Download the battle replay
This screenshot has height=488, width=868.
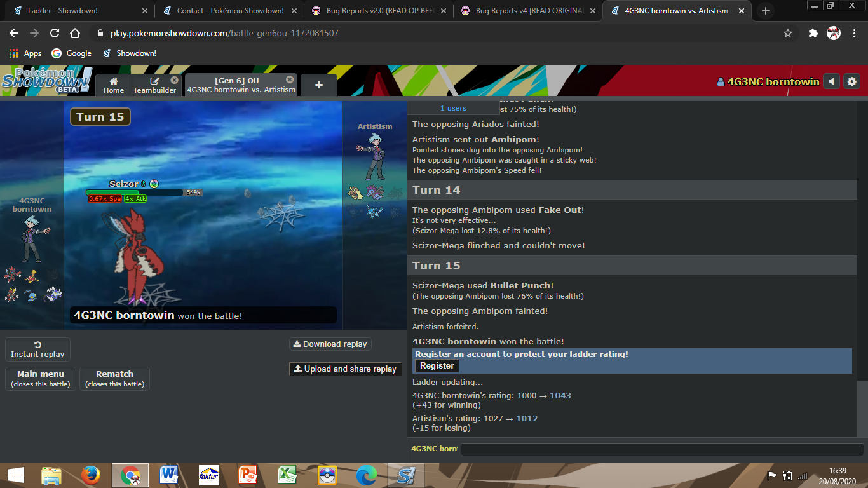click(330, 344)
